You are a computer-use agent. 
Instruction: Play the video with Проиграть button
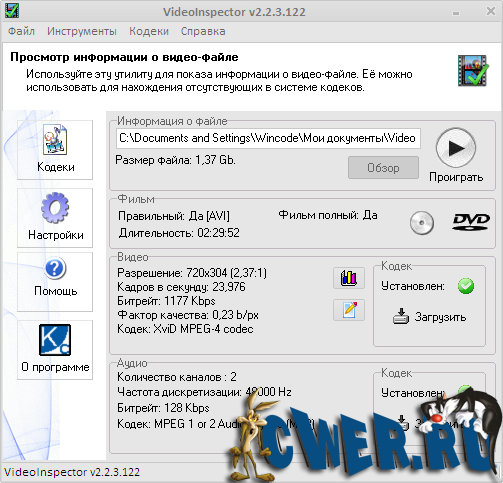(x=456, y=156)
